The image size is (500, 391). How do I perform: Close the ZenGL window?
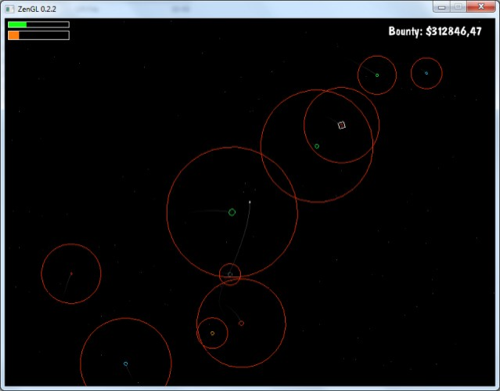(480, 7)
